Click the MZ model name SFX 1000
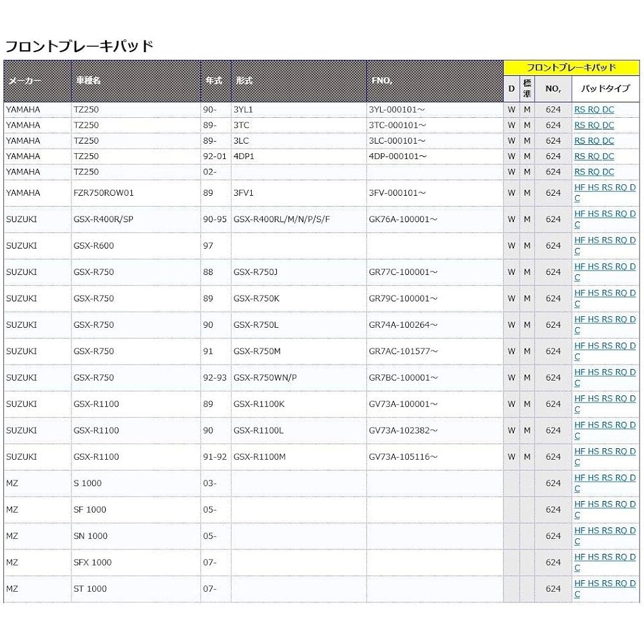 click(x=92, y=562)
